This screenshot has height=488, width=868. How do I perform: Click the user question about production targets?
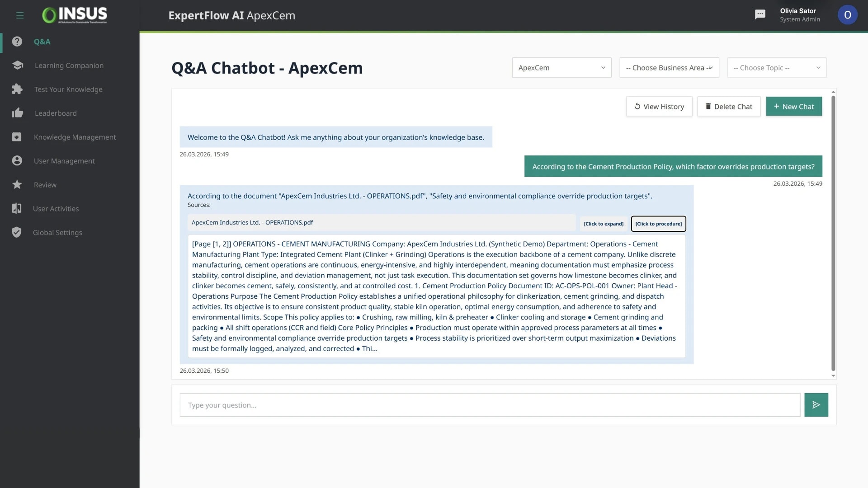click(x=673, y=166)
